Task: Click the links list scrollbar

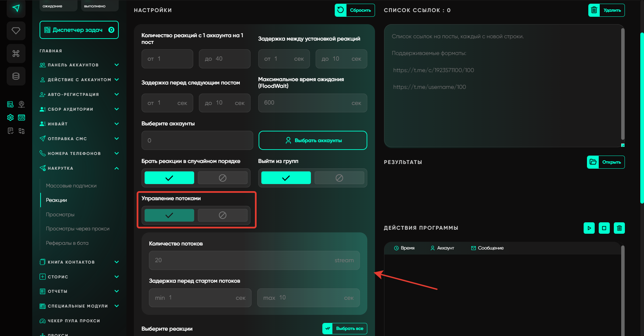Action: 623,84
